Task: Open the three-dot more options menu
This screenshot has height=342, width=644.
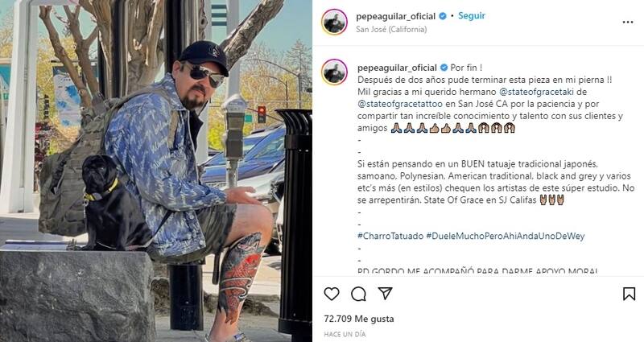Action: [628, 23]
